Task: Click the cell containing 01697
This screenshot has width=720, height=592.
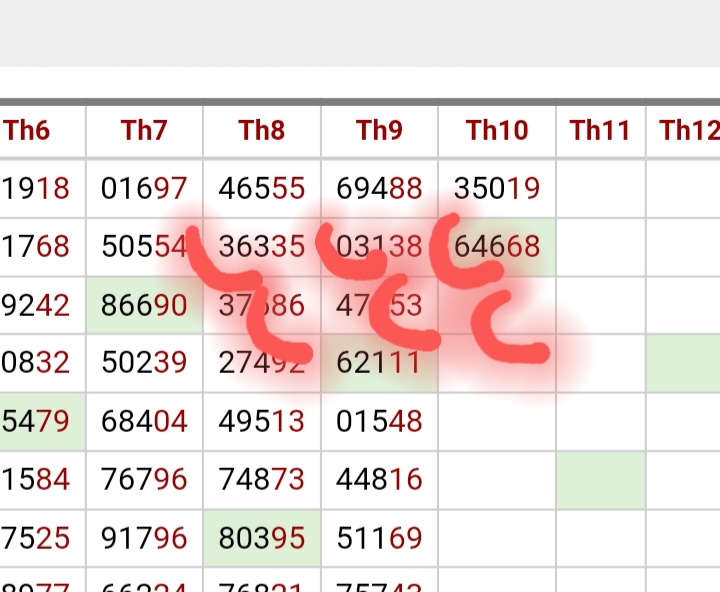Action: click(144, 189)
